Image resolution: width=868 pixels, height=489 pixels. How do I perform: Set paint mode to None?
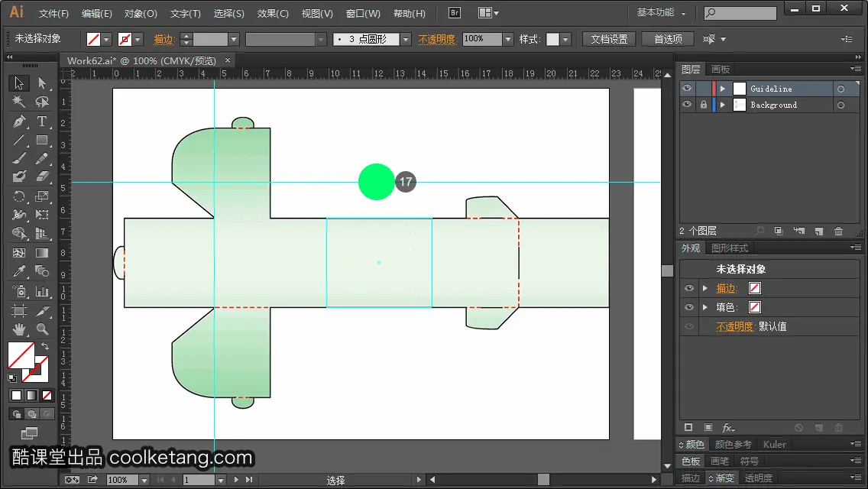[x=47, y=396]
